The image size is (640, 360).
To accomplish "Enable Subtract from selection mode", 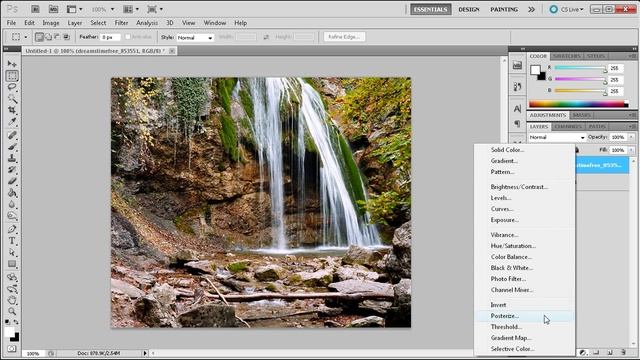I will click(x=57, y=37).
